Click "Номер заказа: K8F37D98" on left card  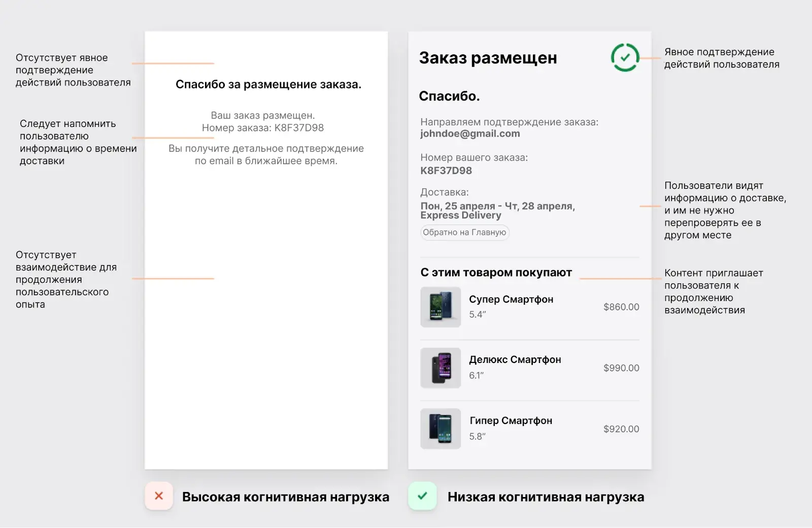click(x=263, y=128)
